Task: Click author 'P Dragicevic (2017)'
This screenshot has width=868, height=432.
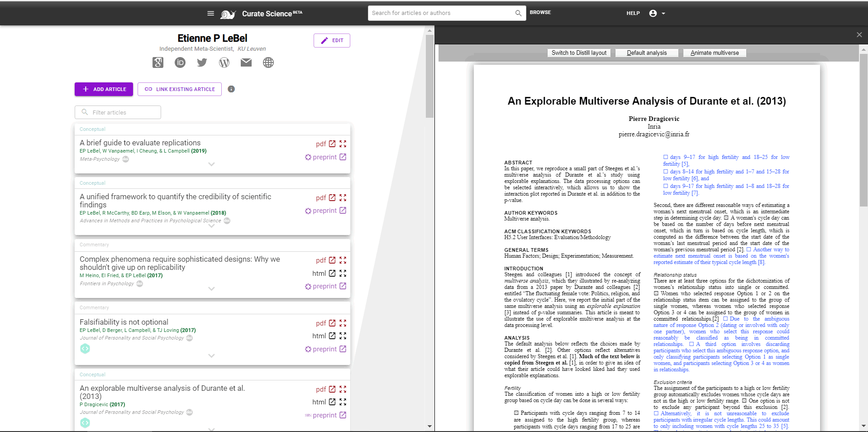Action: (102, 404)
